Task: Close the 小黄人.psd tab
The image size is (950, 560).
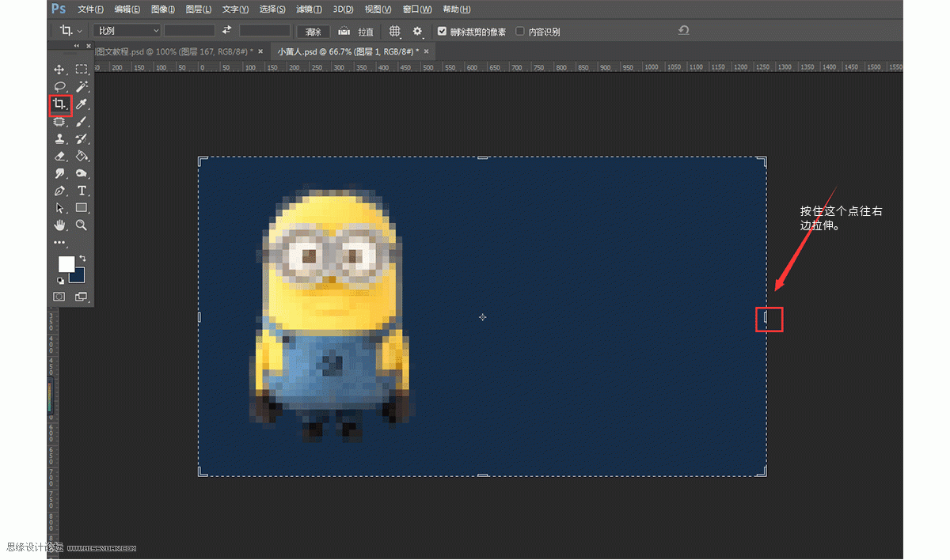Action: tap(427, 51)
